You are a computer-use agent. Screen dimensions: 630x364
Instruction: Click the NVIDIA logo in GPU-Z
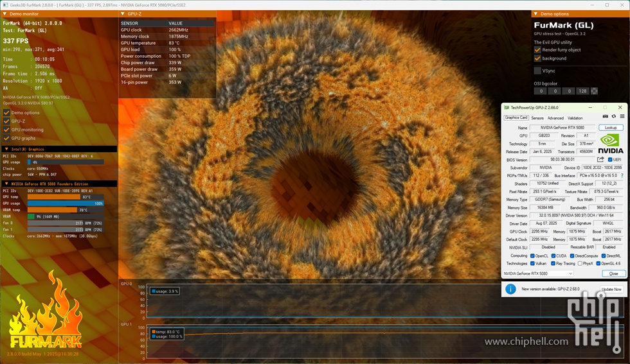611,144
